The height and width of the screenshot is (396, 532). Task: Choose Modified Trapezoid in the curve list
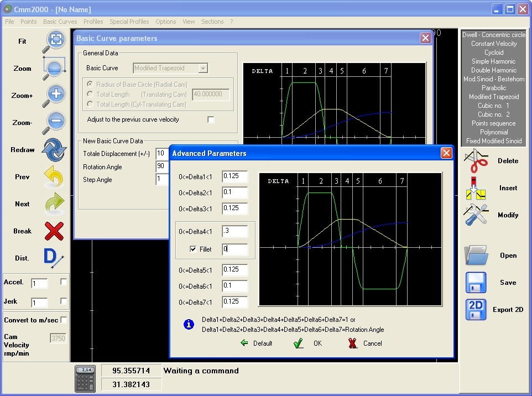click(x=494, y=97)
